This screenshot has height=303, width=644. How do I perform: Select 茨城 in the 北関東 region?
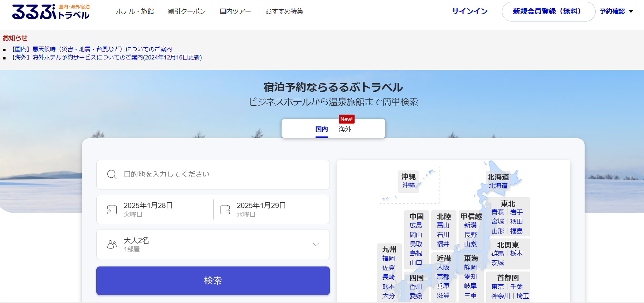498,263
